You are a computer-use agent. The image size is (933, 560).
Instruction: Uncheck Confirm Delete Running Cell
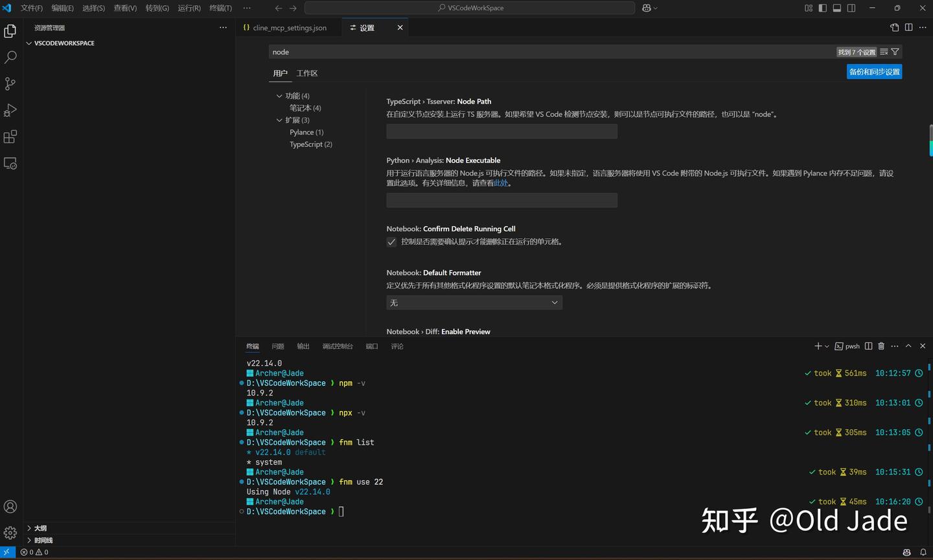click(391, 241)
